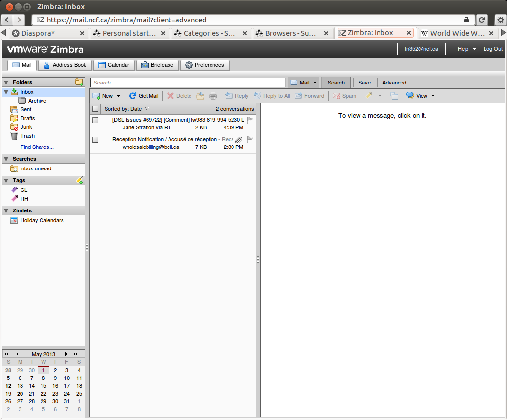
Task: Check the select-all checkbox in list header
Action: (95, 109)
